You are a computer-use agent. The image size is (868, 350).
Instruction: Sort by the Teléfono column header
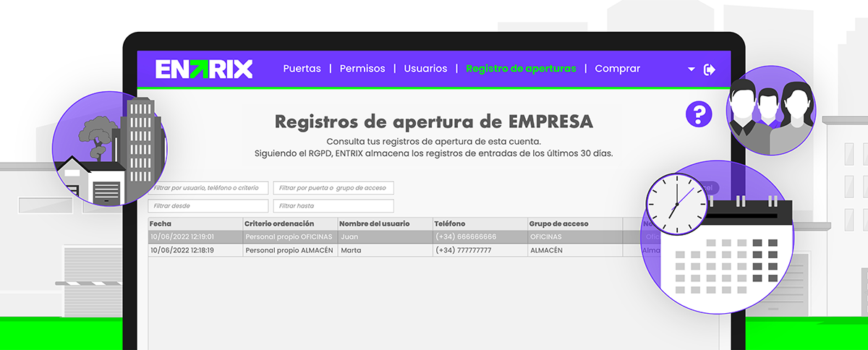480,224
